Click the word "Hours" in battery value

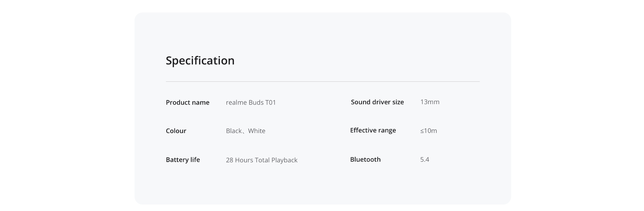244,160
